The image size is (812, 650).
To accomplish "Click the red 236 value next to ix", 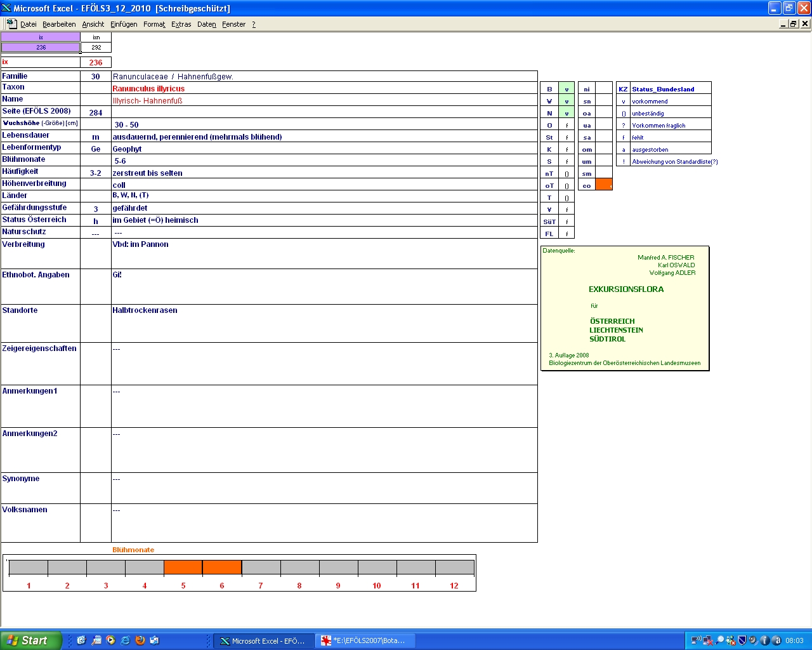I will click(x=96, y=62).
